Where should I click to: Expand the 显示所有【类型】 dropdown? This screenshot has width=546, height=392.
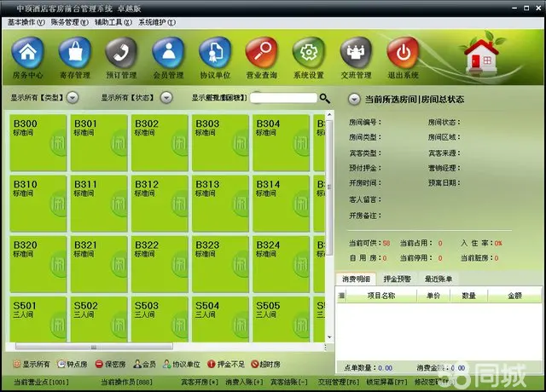click(73, 98)
